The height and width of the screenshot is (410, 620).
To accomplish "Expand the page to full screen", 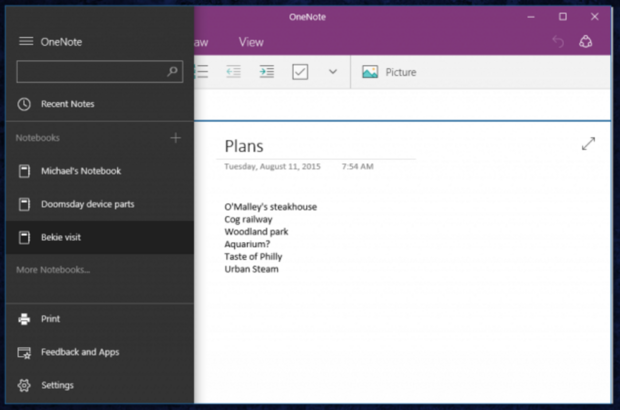I will point(588,144).
